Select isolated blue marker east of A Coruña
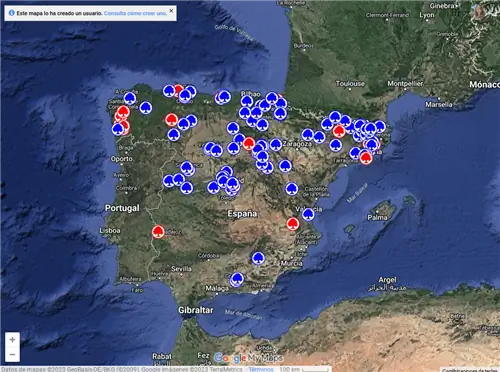The image size is (500, 372). (146, 108)
